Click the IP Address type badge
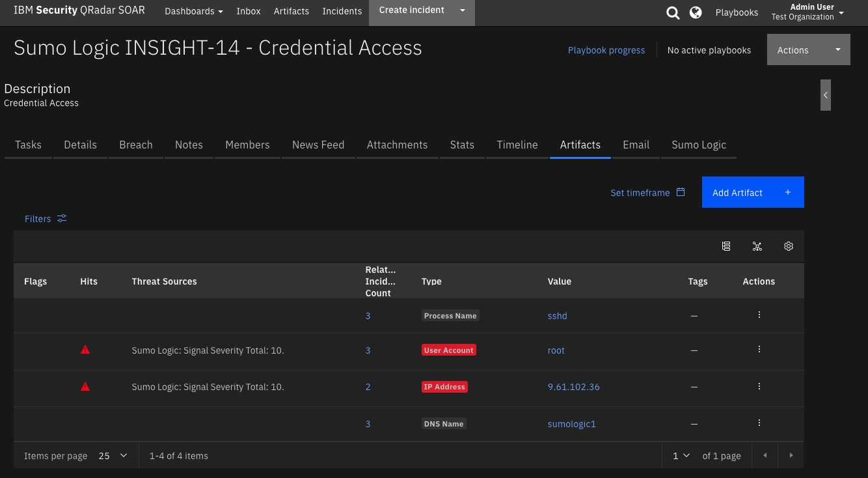Screen dimensions: 868x478 coord(444,387)
